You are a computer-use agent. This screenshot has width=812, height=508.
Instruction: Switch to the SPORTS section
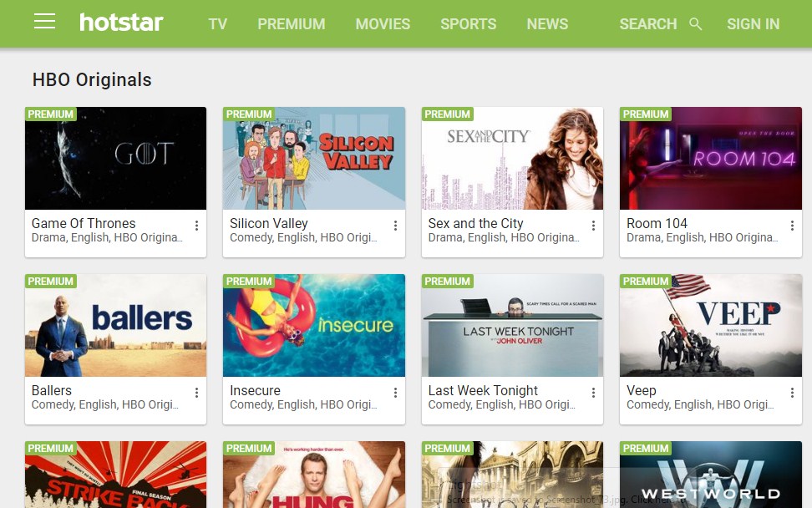468,24
